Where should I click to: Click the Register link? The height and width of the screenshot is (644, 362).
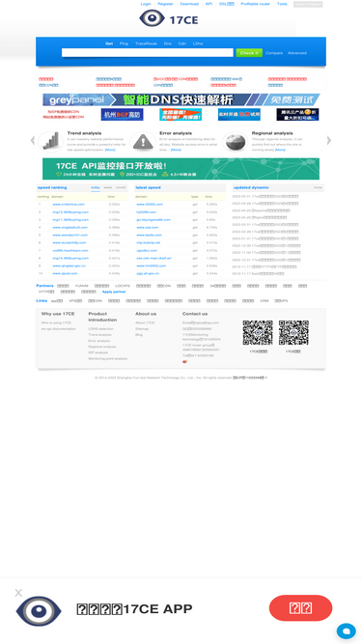coord(165,4)
